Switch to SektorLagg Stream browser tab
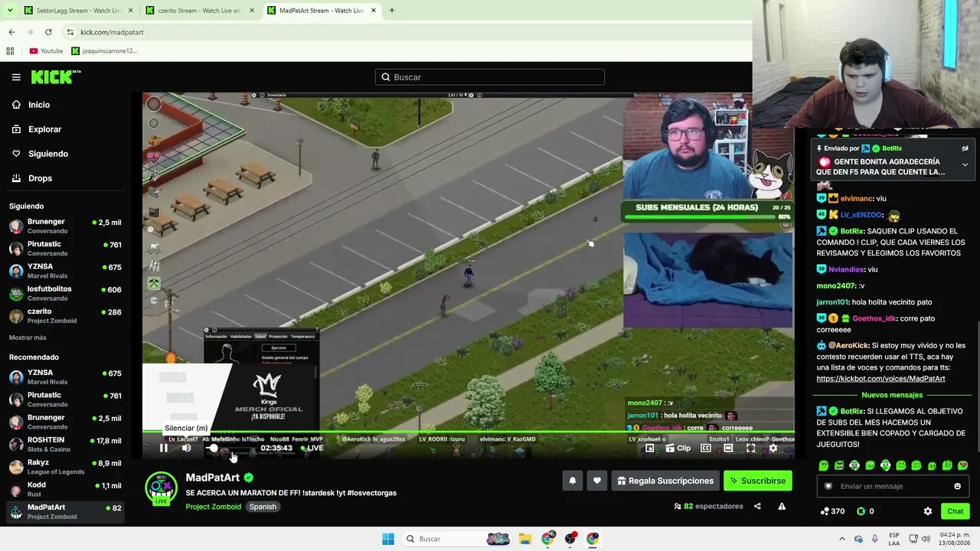Screen dimensions: 980x551 tap(78, 11)
